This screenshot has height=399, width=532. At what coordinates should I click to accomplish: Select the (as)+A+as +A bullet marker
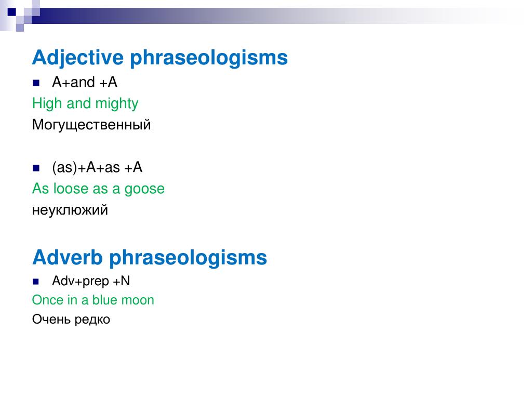[x=36, y=168]
